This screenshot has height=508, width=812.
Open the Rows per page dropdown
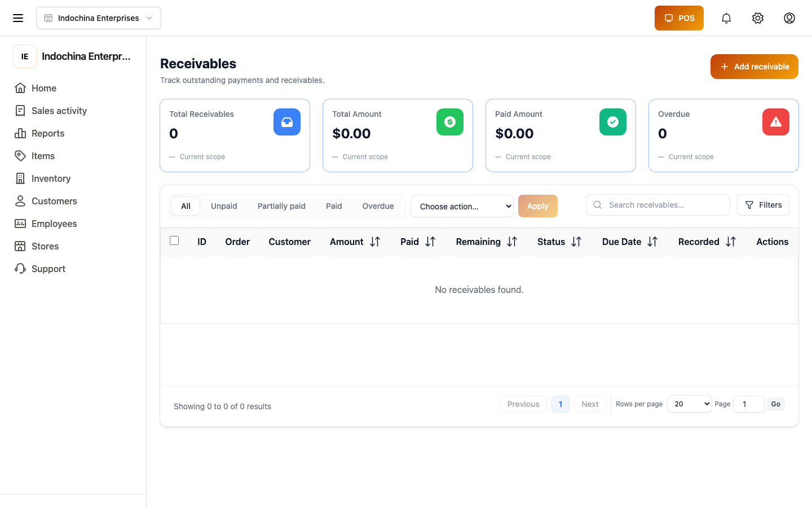click(x=689, y=404)
